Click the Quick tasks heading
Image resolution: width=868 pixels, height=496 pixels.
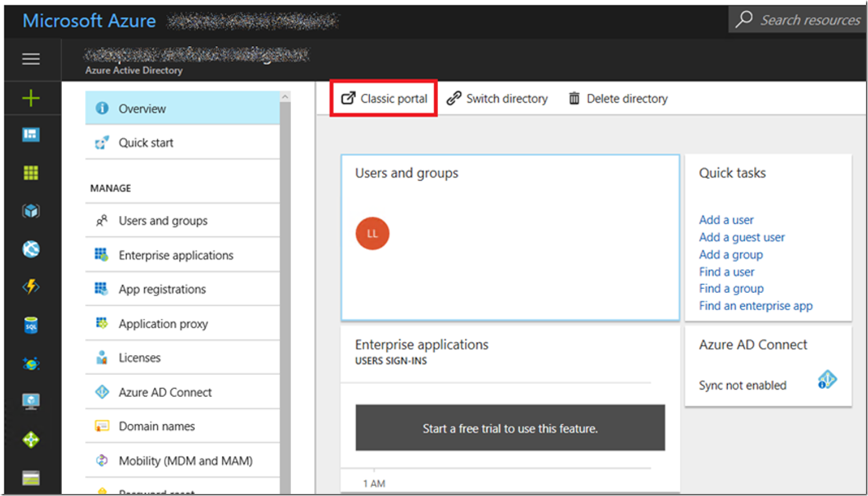732,173
